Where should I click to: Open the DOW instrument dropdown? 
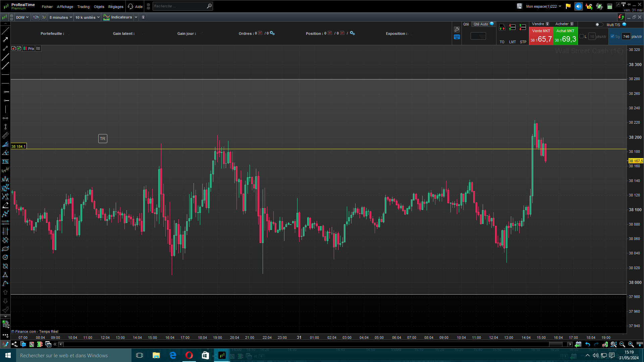pyautogui.click(x=22, y=17)
